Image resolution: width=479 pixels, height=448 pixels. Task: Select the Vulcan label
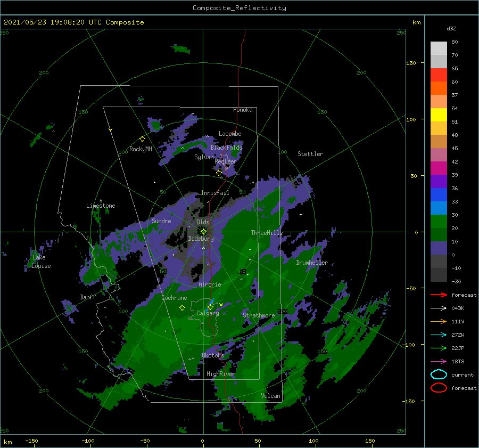271,396
